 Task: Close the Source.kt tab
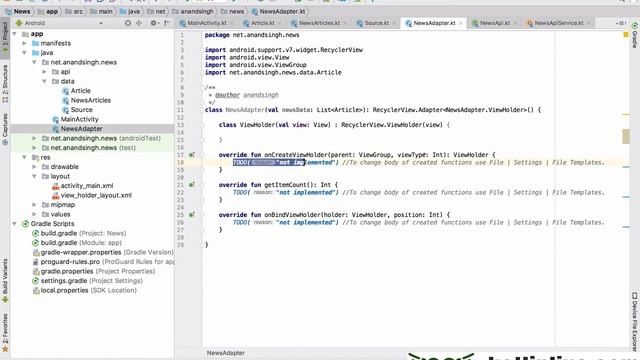click(394, 23)
